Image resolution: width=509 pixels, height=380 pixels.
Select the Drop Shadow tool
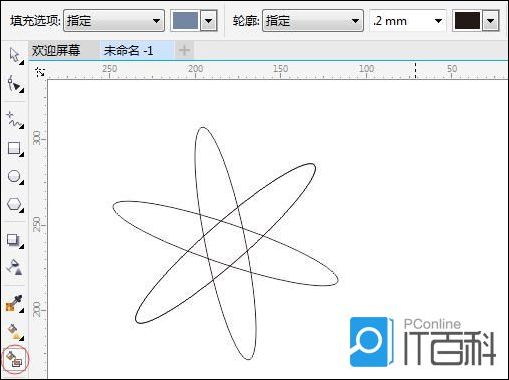[x=14, y=240]
